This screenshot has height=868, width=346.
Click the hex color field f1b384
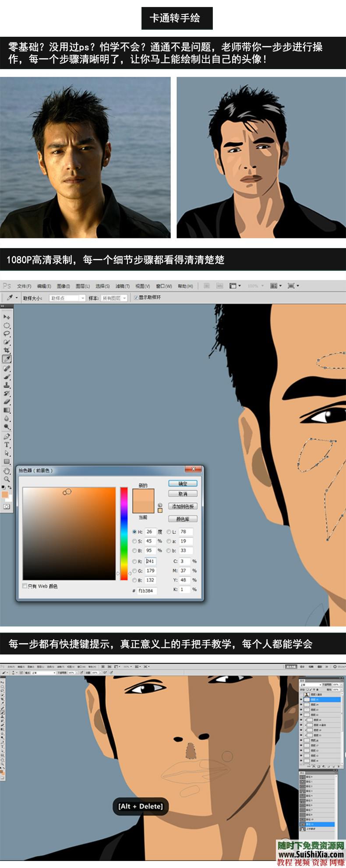(147, 591)
